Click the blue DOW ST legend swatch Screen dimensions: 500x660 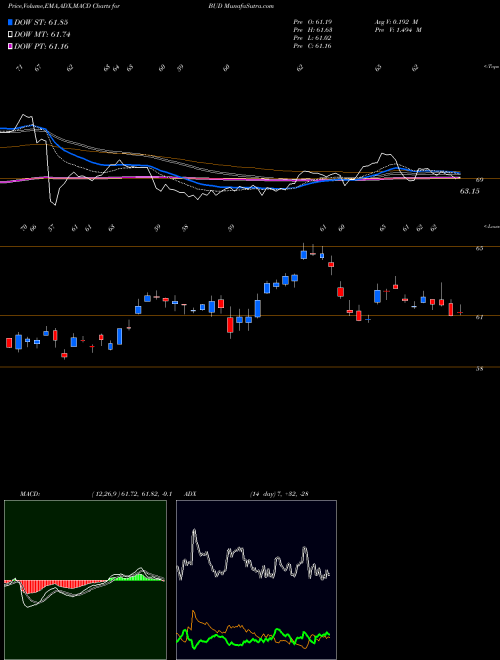click(x=10, y=22)
